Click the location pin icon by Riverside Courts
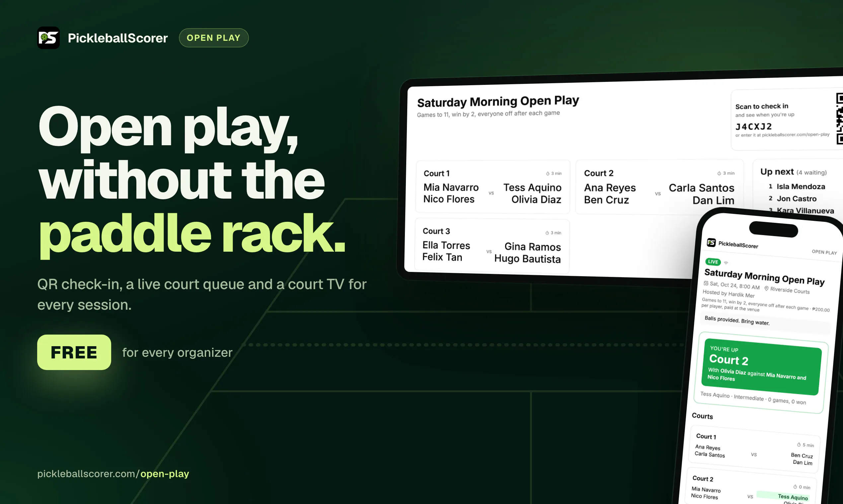 point(767,288)
